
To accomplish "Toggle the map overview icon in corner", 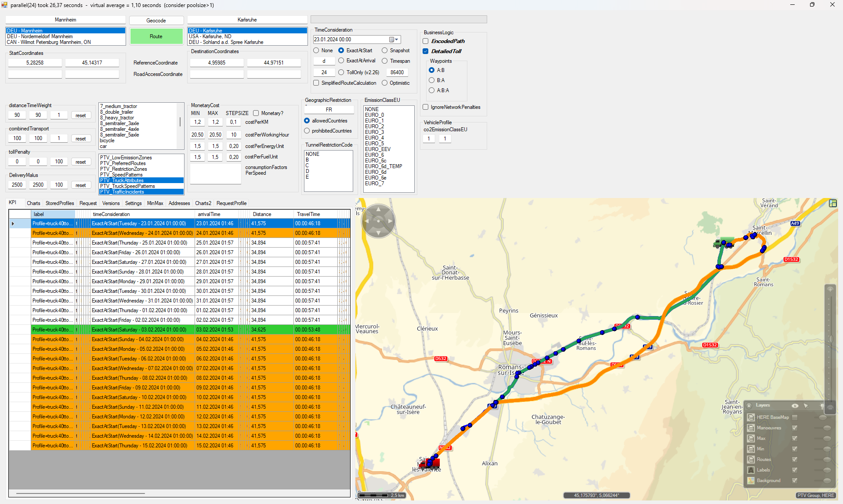I will point(832,203).
